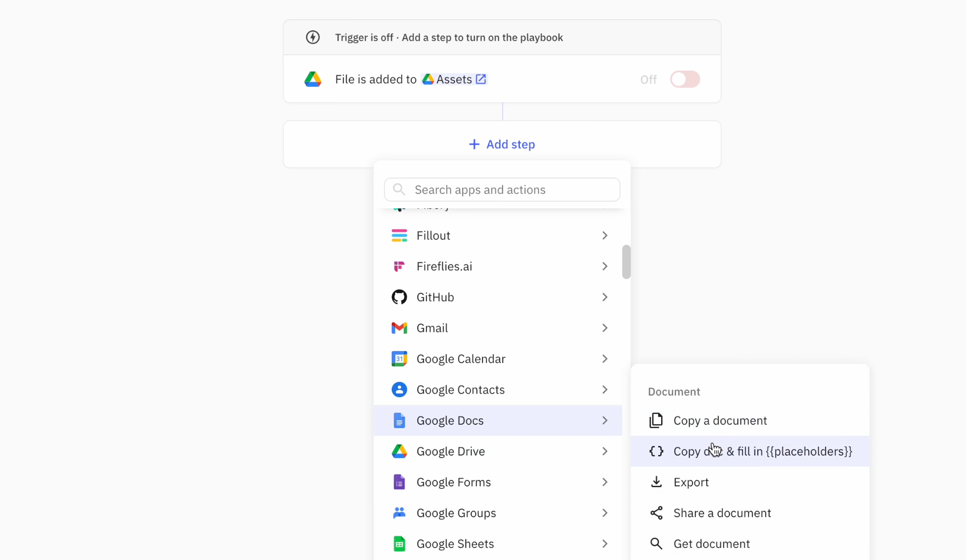Select the Google Calendar app label
The height and width of the screenshot is (560, 966).
tap(461, 359)
